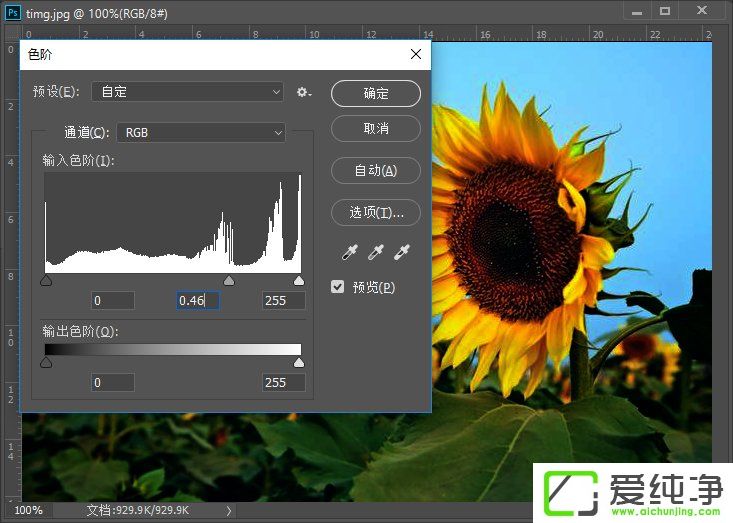Expand the 预设 preset dropdown

click(188, 92)
